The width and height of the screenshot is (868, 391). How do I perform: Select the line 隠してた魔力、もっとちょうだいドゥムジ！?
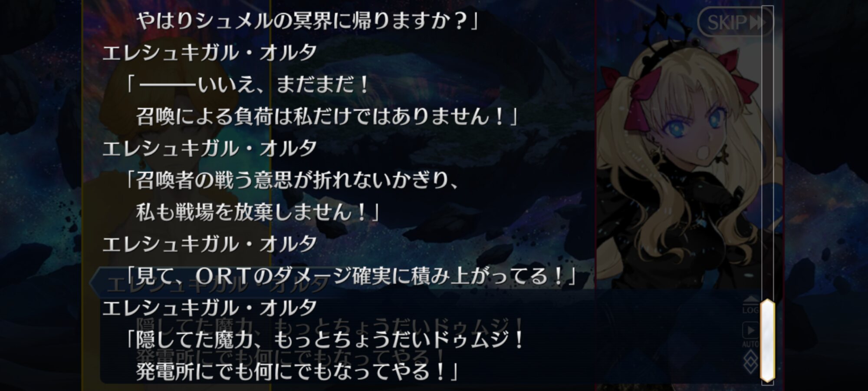point(325,339)
